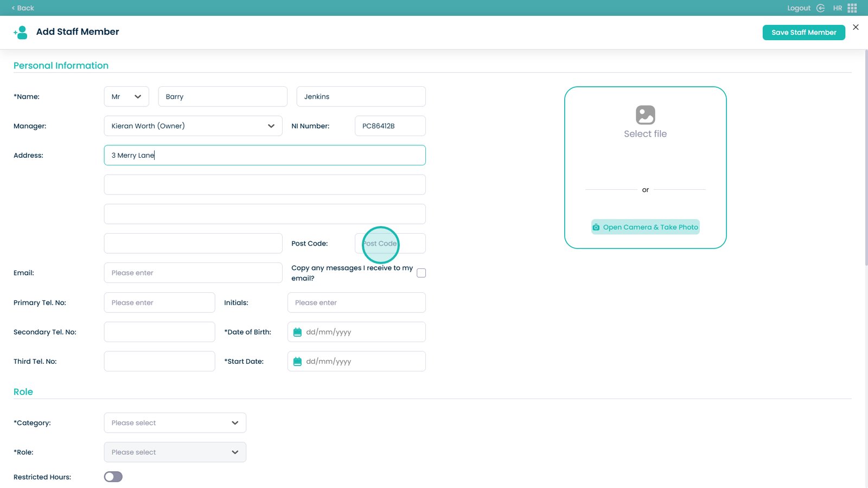This screenshot has width=868, height=488.
Task: Click the Add Staff Member person icon
Action: pos(21,33)
